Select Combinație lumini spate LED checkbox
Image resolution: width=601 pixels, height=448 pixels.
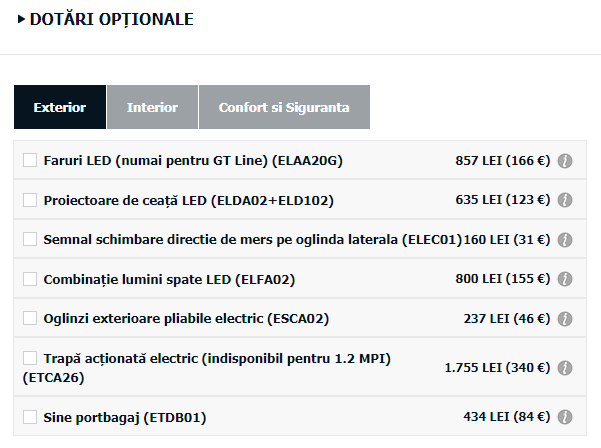[30, 279]
